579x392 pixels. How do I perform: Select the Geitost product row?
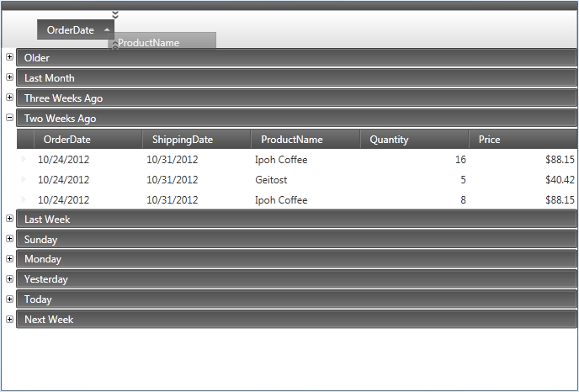pos(270,180)
